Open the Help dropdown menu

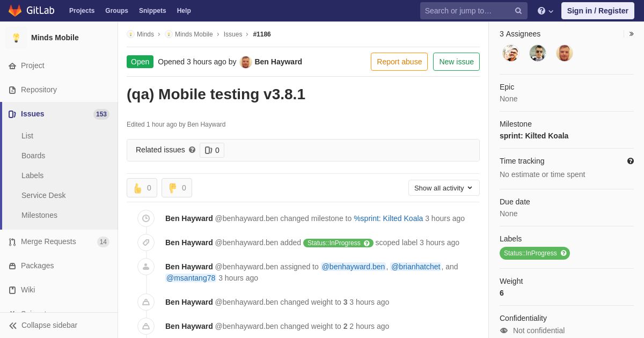[x=545, y=11]
